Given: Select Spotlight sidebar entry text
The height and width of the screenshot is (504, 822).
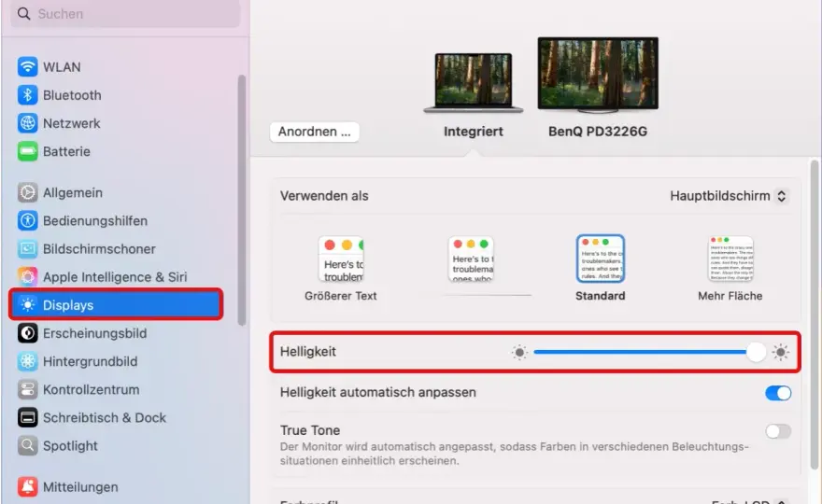Looking at the screenshot, I should (70, 446).
